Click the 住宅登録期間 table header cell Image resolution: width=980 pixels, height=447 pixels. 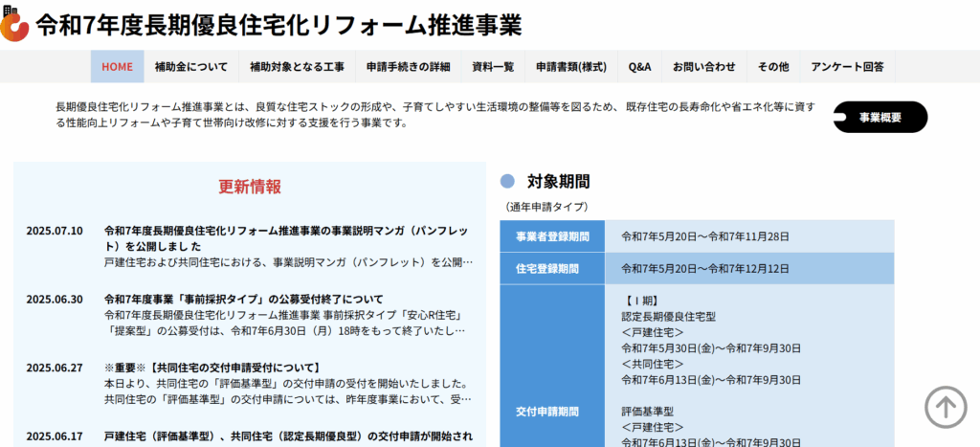552,269
